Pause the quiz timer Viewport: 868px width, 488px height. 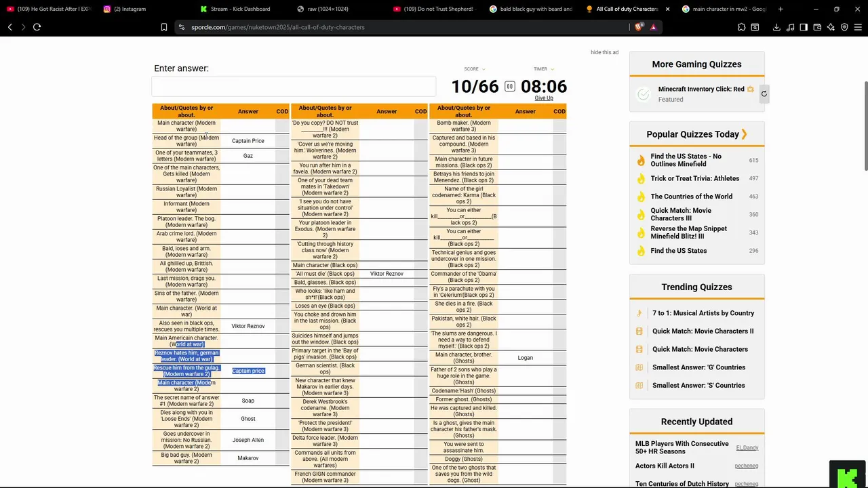pos(509,86)
